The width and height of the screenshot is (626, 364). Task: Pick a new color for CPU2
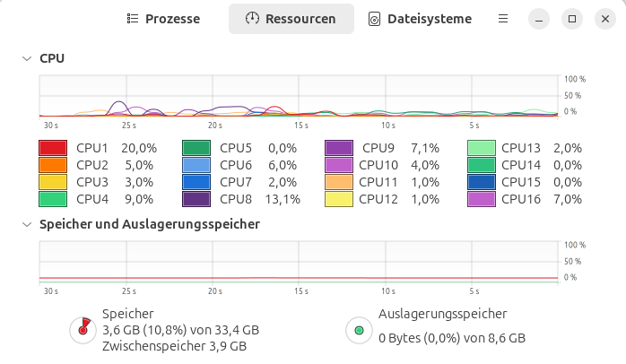53,165
